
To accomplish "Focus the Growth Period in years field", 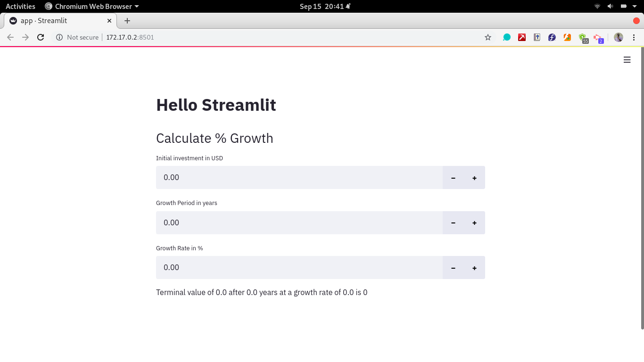I will tap(299, 222).
